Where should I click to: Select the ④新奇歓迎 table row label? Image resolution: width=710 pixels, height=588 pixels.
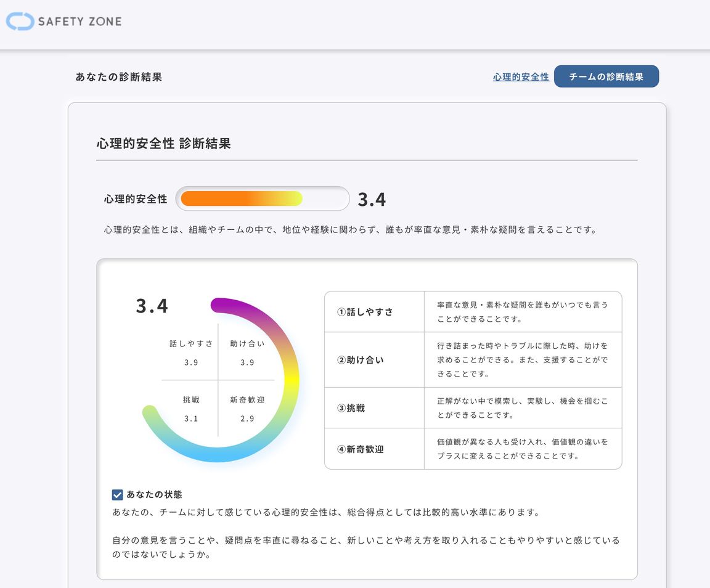361,449
